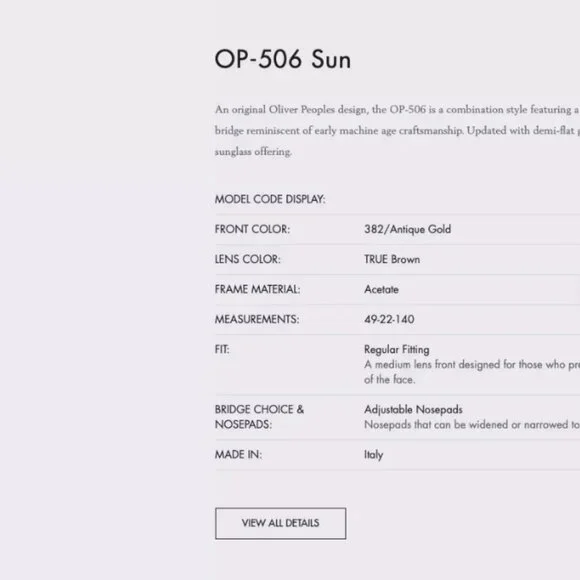
Task: Click the medium lens front fit description
Action: pos(472,372)
